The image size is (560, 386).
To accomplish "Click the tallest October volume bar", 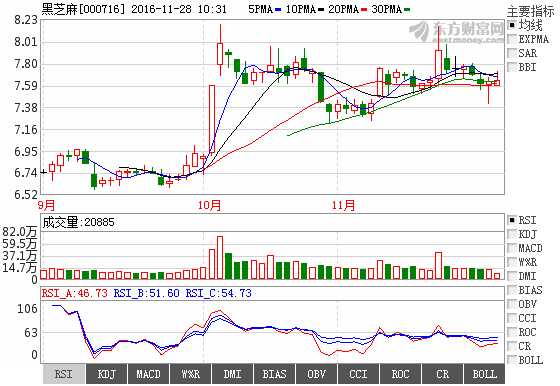I will tap(220, 257).
